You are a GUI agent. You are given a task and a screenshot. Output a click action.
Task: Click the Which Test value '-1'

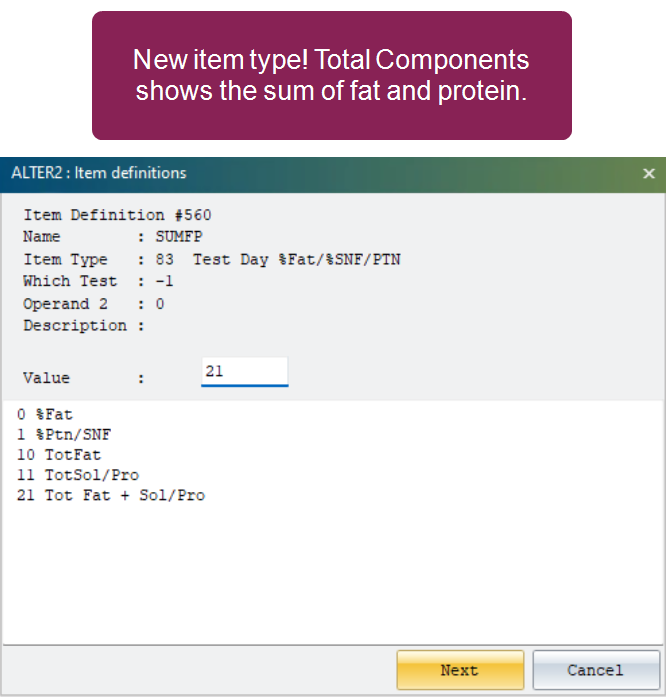164,281
